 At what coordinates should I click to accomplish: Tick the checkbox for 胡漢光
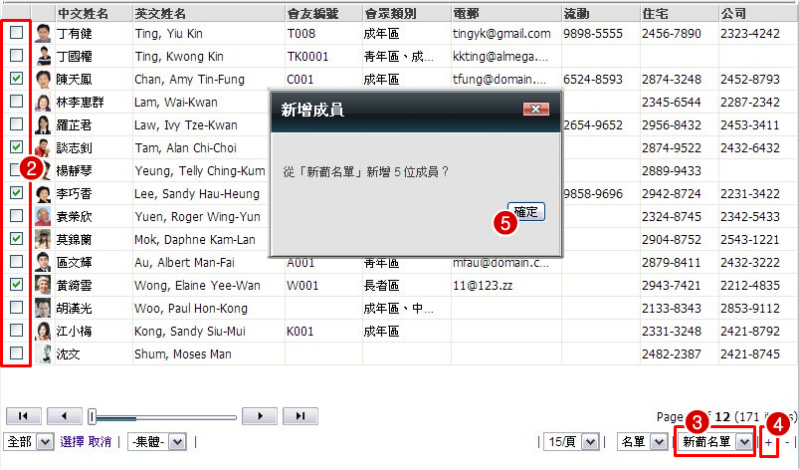(16, 307)
